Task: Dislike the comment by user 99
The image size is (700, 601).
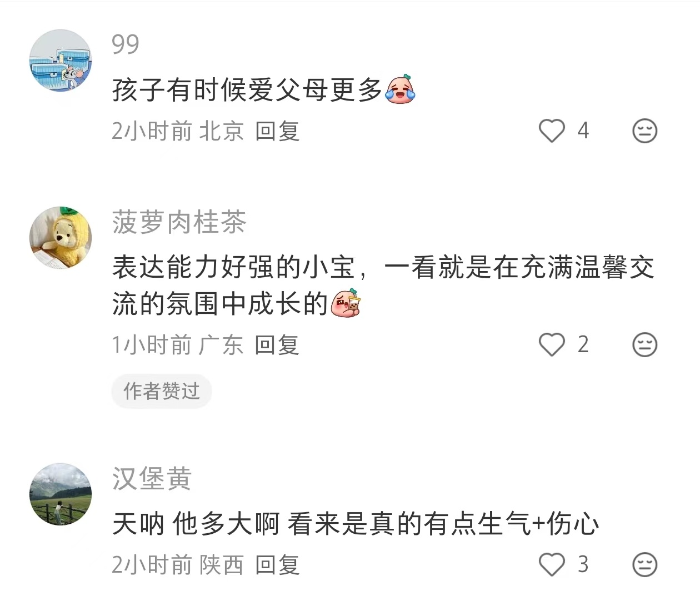Action: click(645, 131)
